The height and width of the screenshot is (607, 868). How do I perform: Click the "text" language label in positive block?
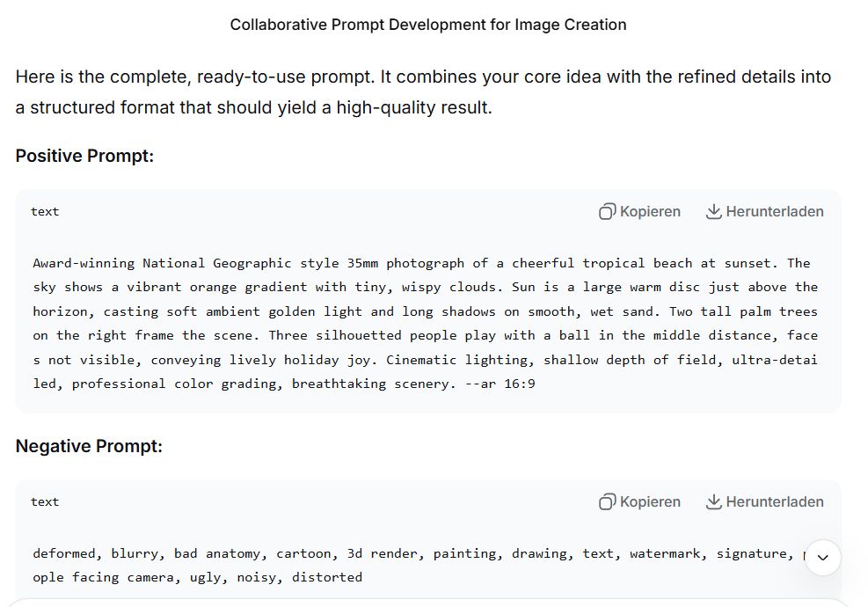pyautogui.click(x=45, y=212)
